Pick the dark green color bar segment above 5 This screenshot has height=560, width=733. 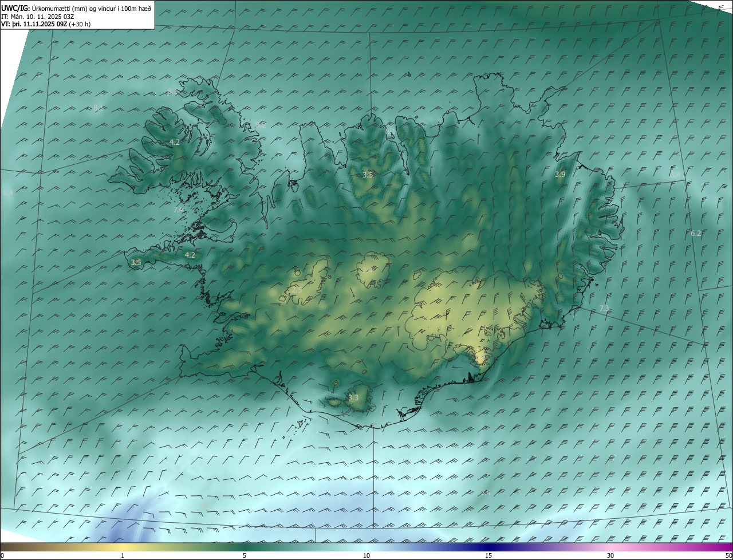click(245, 547)
